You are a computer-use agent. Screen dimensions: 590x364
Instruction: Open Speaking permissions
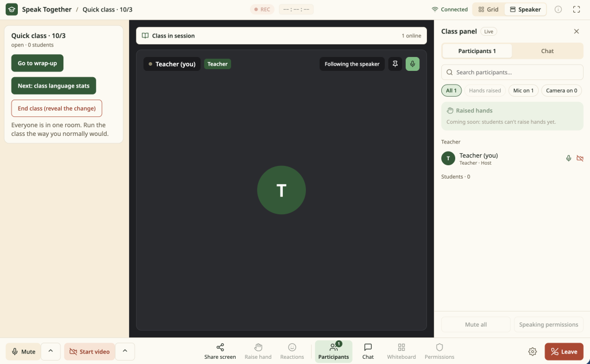[x=549, y=324]
